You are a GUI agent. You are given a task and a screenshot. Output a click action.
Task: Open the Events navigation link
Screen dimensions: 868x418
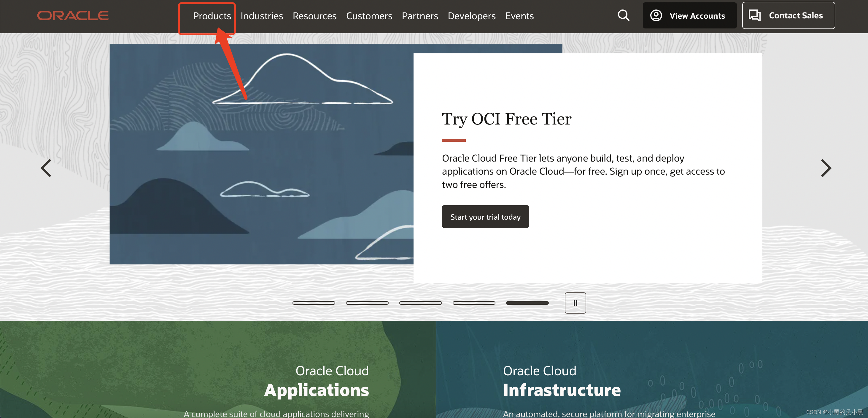point(519,16)
